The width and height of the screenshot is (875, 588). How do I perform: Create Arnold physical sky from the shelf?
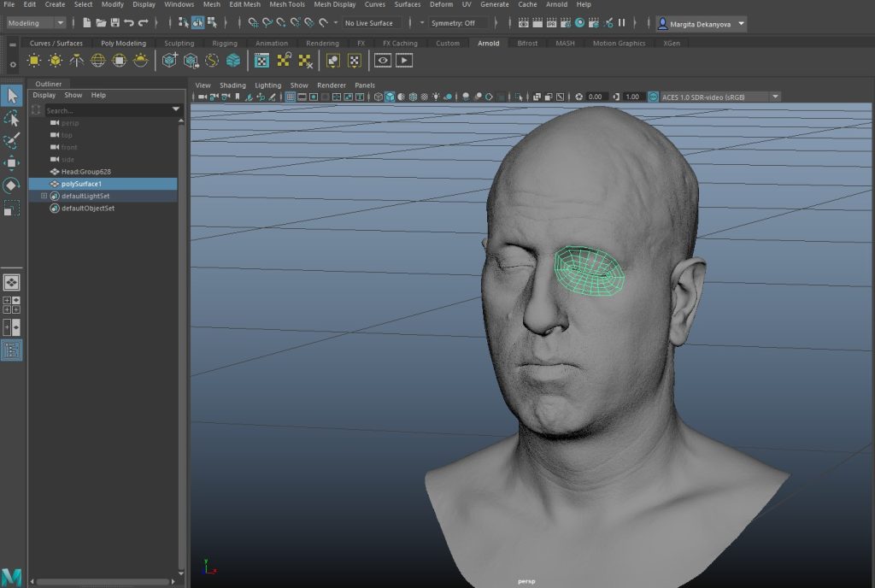[140, 60]
